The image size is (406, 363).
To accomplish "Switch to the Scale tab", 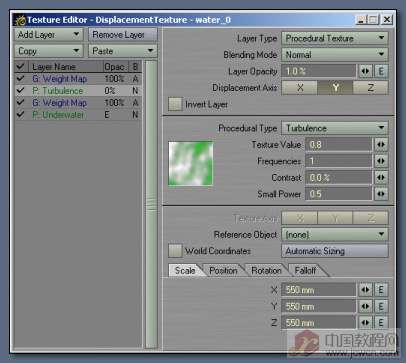I will point(185,270).
